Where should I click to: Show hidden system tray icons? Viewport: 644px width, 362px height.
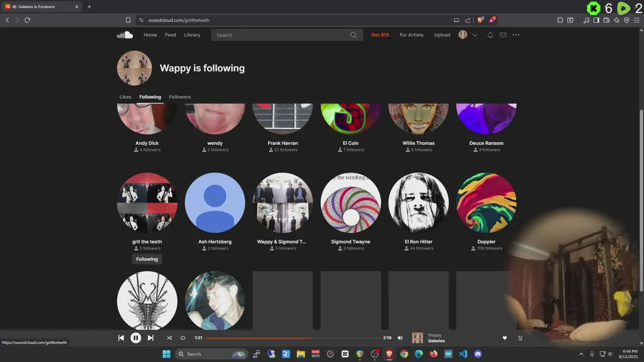(x=581, y=354)
